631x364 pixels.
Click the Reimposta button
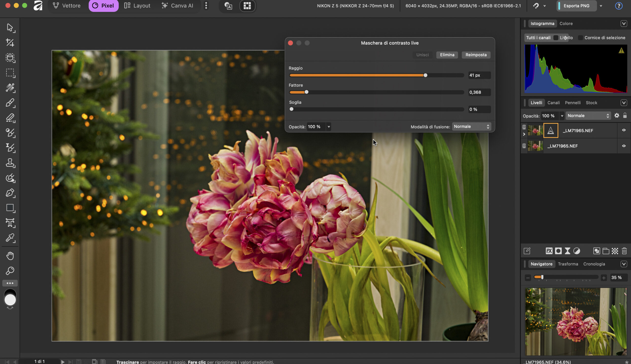point(476,55)
